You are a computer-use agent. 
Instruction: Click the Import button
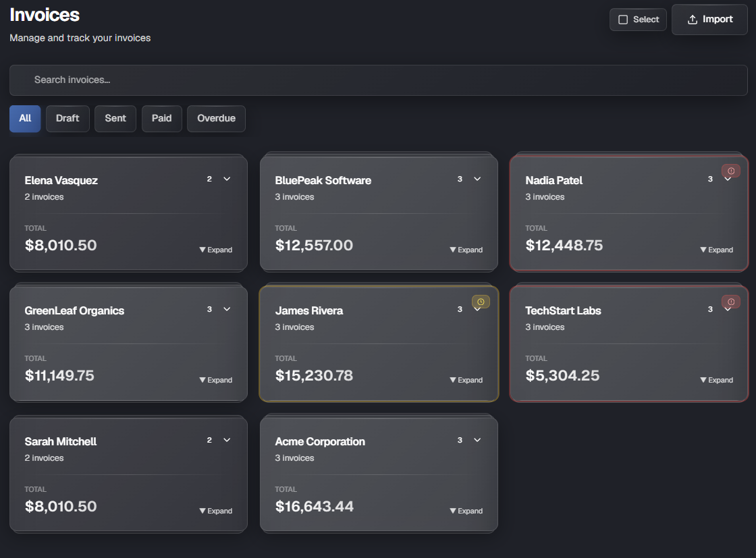point(709,19)
